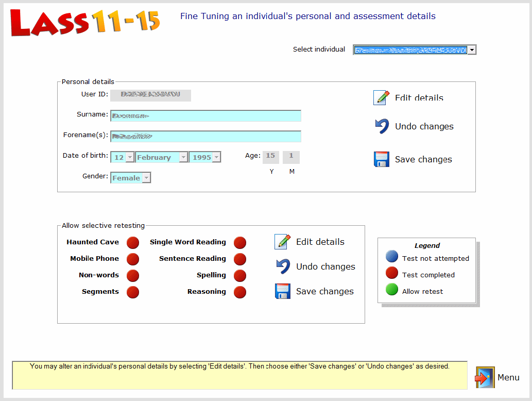Click the floppy disk icon in Allow selective retesting
532x401 pixels.
click(282, 291)
